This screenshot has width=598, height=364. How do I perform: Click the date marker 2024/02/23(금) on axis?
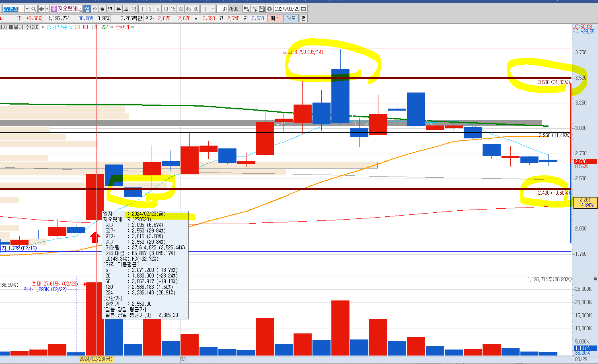tap(97, 359)
